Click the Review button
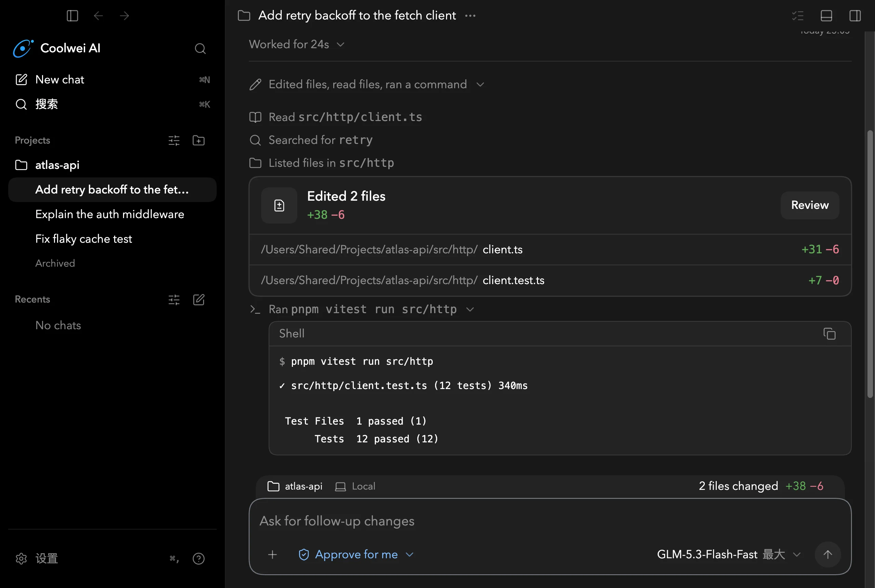Screen dimensions: 875x588 click(810, 205)
